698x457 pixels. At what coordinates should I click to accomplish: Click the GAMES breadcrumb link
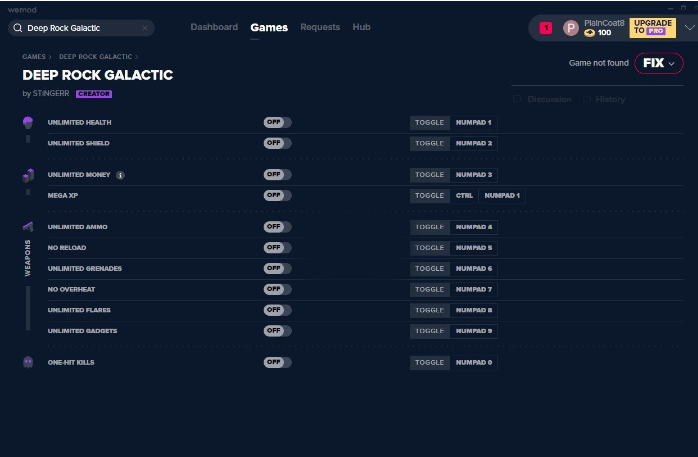pos(34,57)
